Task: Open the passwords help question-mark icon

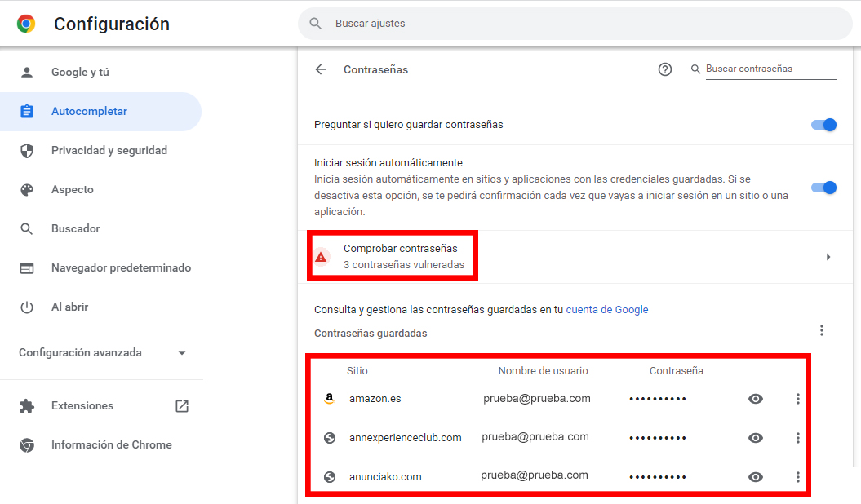Action: [665, 69]
